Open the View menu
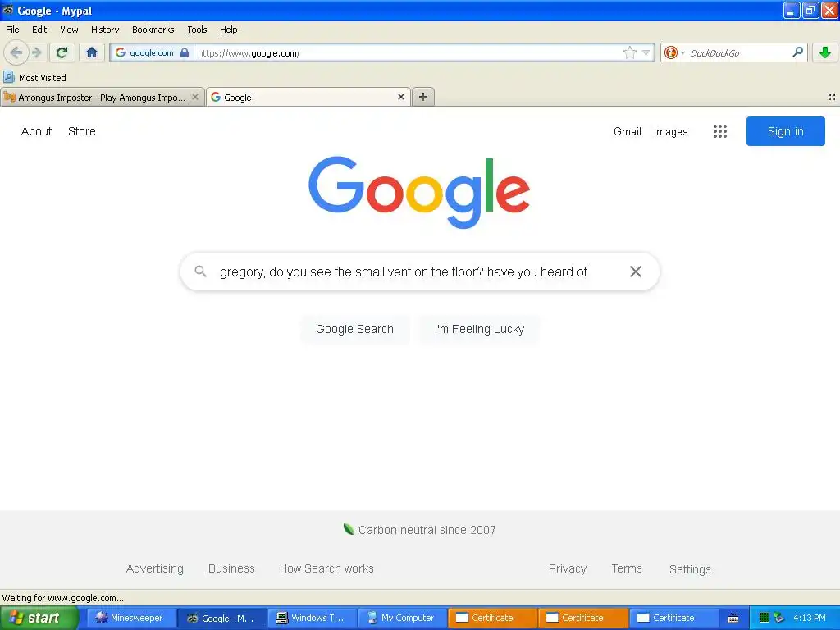 pos(69,30)
